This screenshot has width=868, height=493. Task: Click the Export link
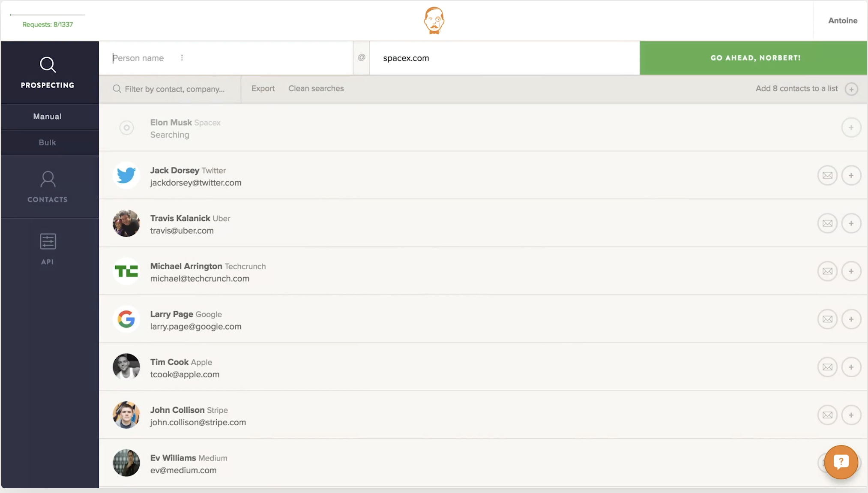(263, 88)
